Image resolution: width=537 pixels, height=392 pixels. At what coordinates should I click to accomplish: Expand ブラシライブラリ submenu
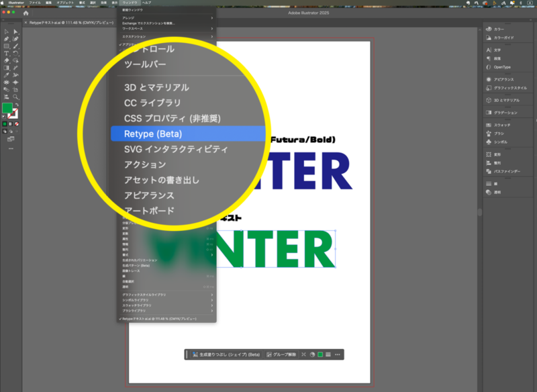pyautogui.click(x=166, y=311)
